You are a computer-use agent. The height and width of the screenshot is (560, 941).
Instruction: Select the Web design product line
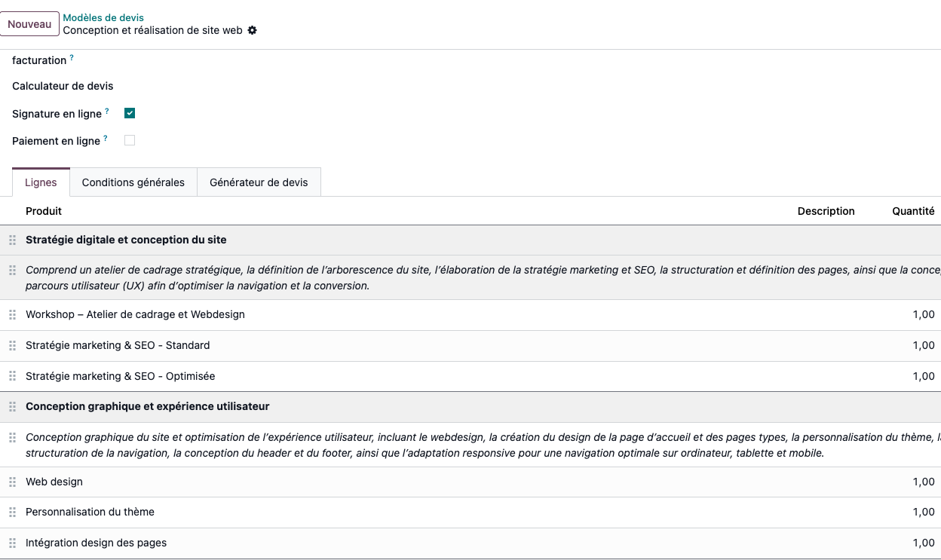pos(54,482)
